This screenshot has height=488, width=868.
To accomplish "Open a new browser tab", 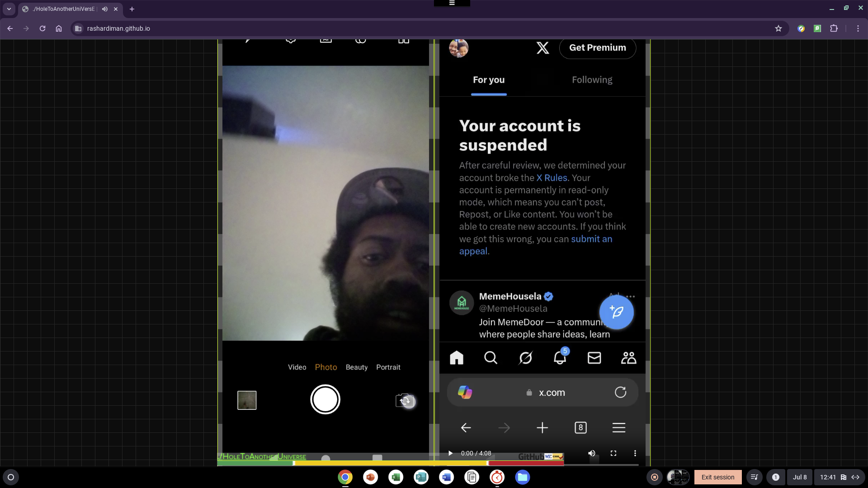I will click(x=132, y=9).
